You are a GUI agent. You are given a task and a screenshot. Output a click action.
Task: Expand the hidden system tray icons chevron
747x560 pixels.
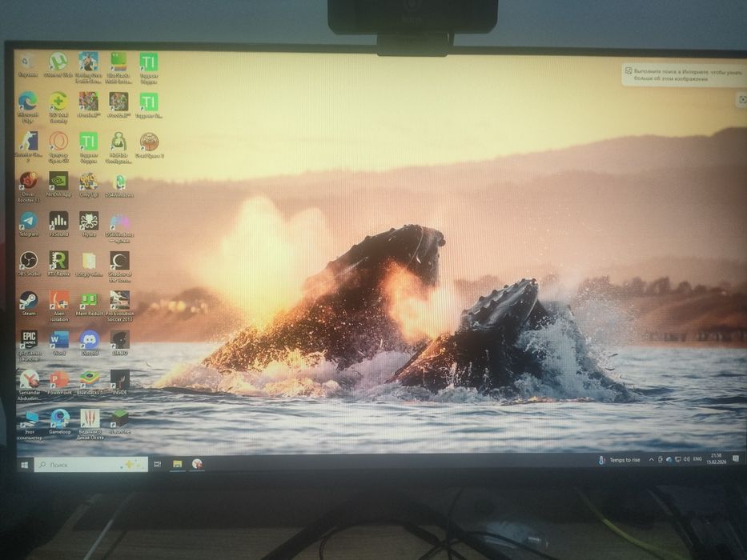651,460
